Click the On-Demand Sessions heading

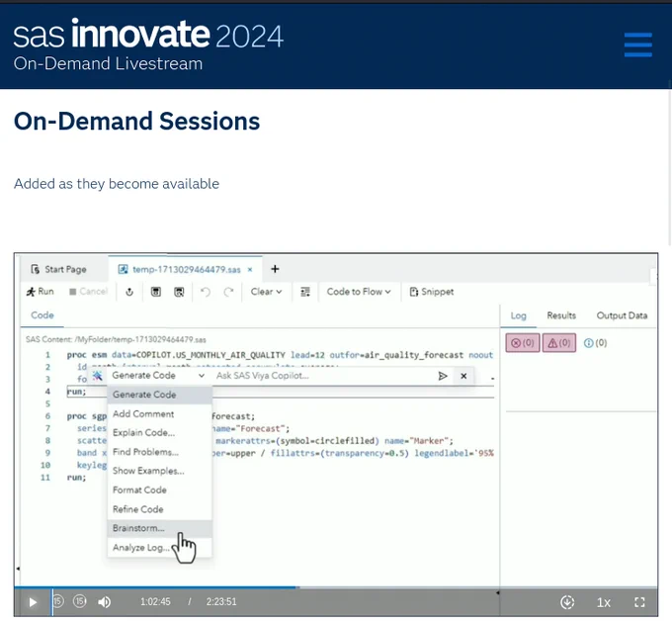pos(136,121)
